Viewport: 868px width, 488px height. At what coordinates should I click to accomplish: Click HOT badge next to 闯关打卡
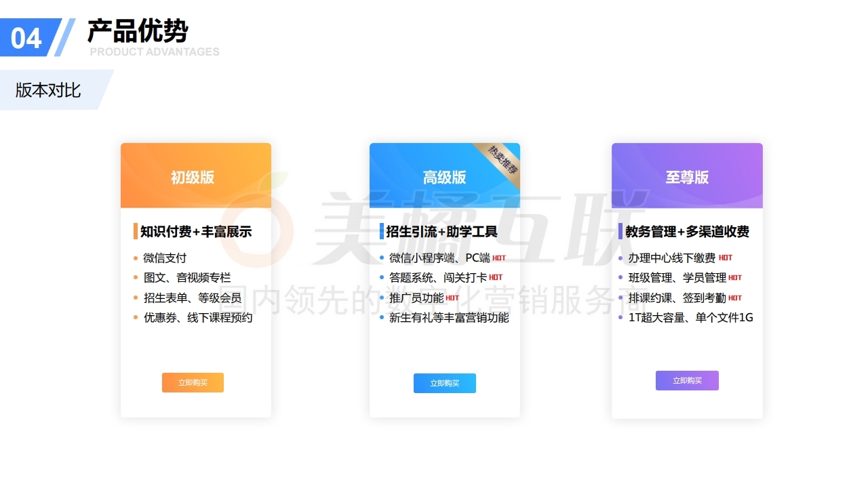coord(496,278)
